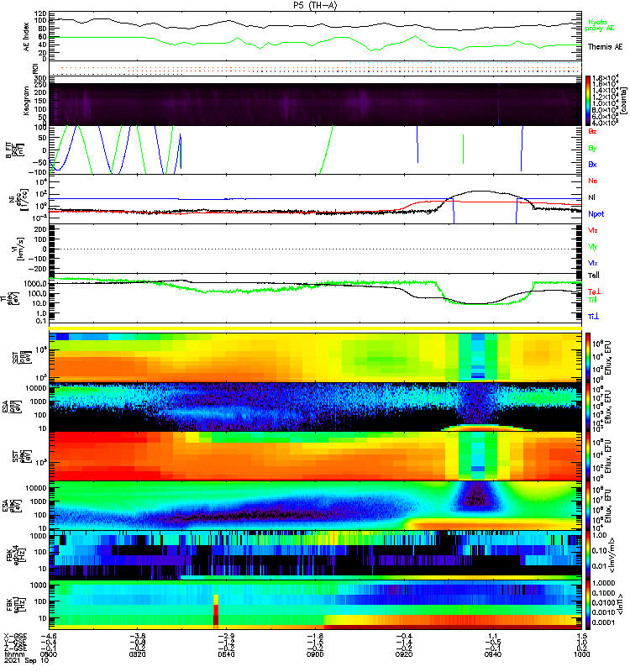This screenshot has width=630, height=672.
Task: Select the red Te perpendicular legend entry
Action: tap(594, 291)
